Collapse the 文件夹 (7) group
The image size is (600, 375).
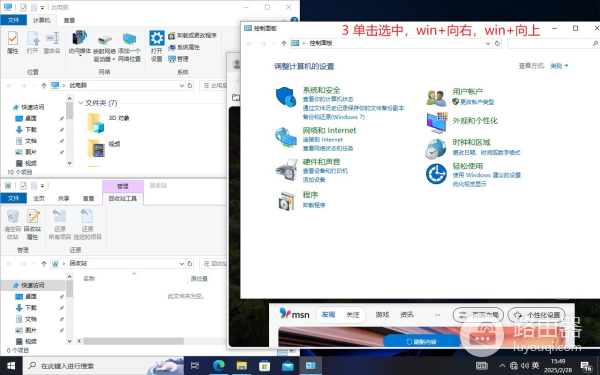(x=81, y=103)
